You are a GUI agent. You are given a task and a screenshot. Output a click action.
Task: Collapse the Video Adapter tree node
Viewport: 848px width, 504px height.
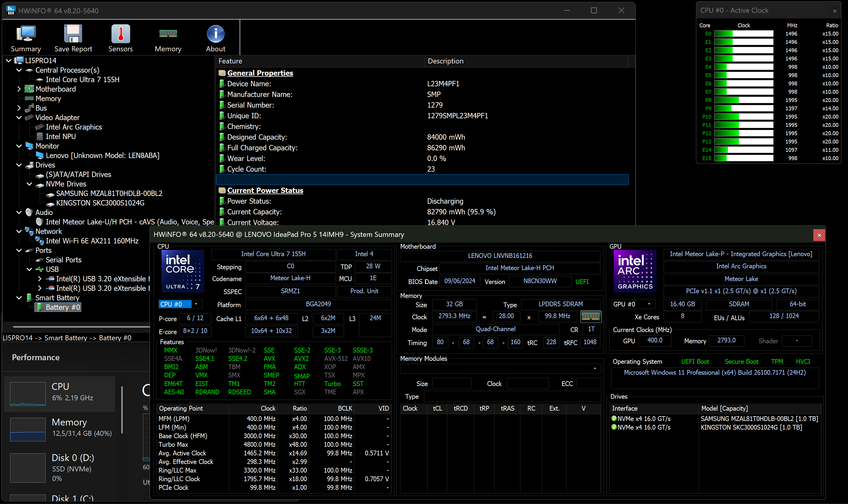click(x=19, y=117)
